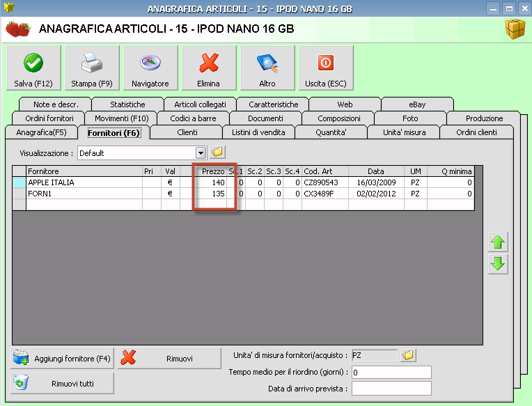Click the Rimuovi tutti button
The height and width of the screenshot is (406, 532).
click(63, 384)
